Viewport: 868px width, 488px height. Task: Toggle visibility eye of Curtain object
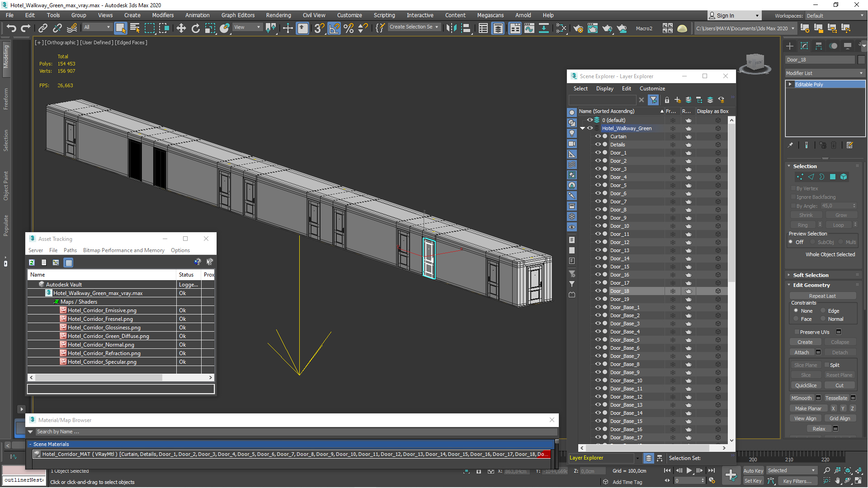[598, 136]
